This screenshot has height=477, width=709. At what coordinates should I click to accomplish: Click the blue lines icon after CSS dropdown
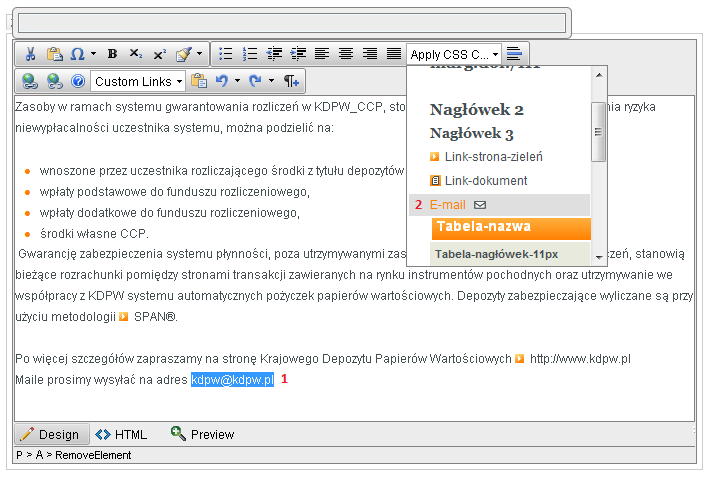click(x=514, y=54)
